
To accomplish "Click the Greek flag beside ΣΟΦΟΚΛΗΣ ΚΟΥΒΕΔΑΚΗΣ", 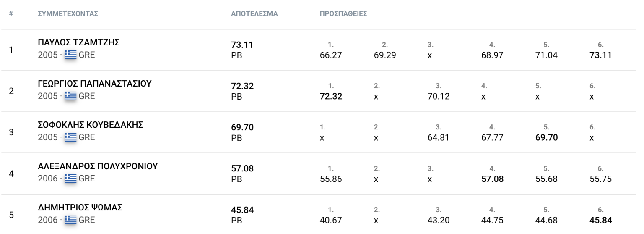I will coord(70,137).
